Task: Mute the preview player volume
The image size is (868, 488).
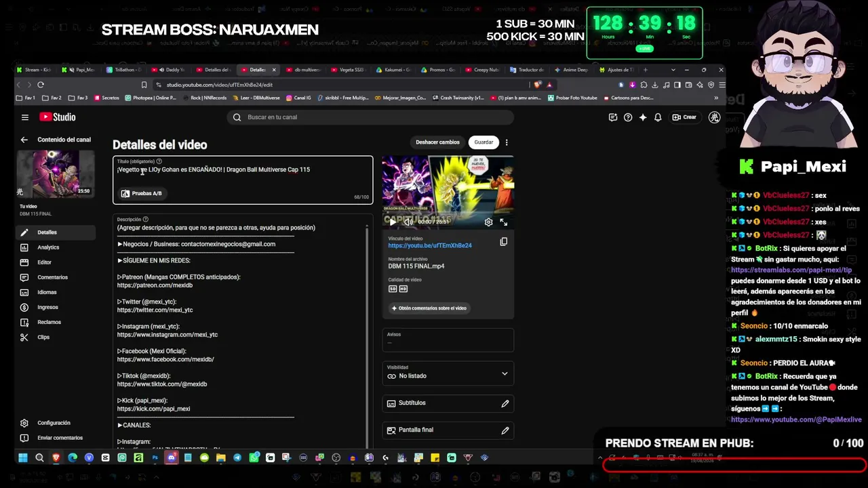Action: click(408, 222)
